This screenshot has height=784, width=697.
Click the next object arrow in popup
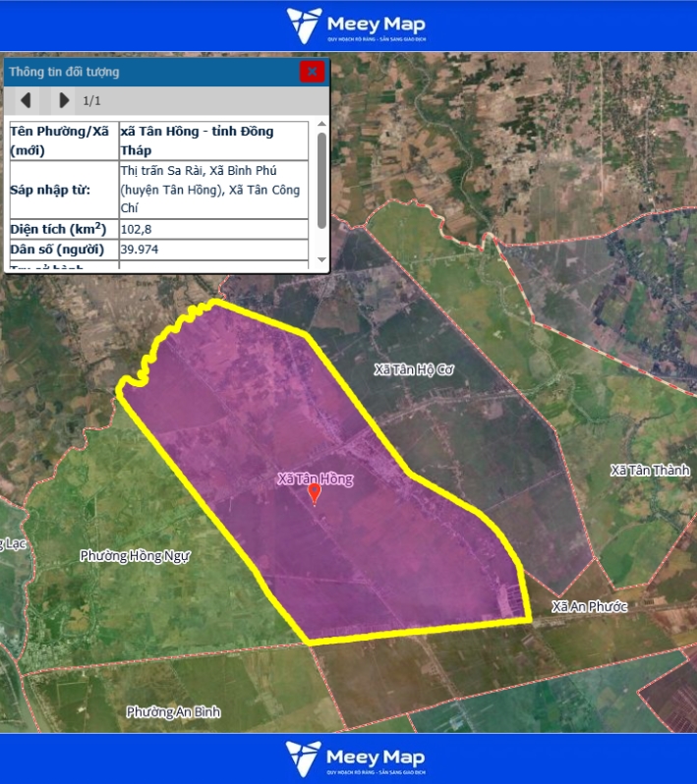(x=64, y=100)
